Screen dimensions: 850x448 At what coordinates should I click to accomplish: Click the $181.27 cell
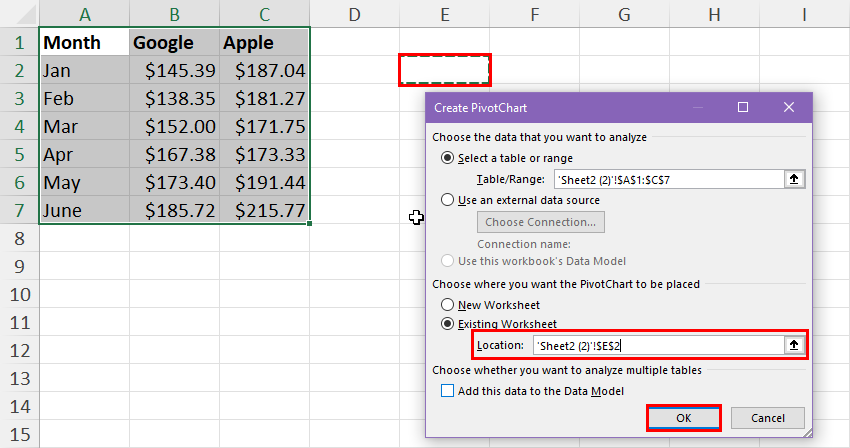pyautogui.click(x=265, y=98)
